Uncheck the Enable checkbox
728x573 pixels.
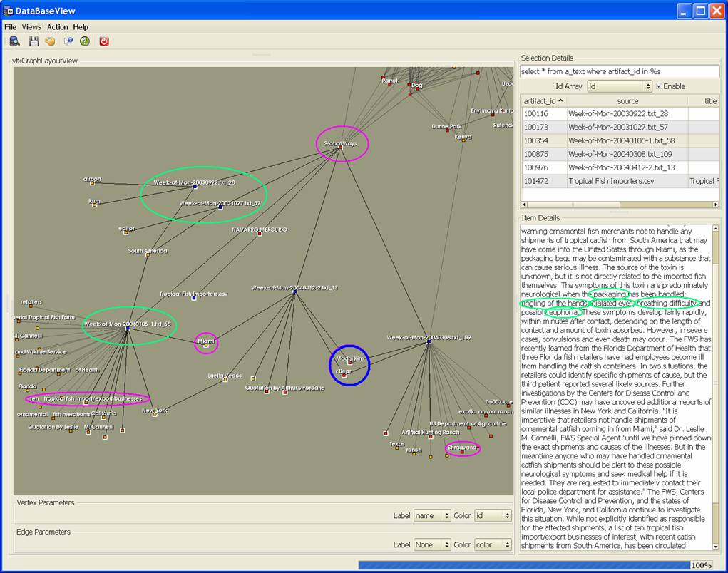[659, 86]
